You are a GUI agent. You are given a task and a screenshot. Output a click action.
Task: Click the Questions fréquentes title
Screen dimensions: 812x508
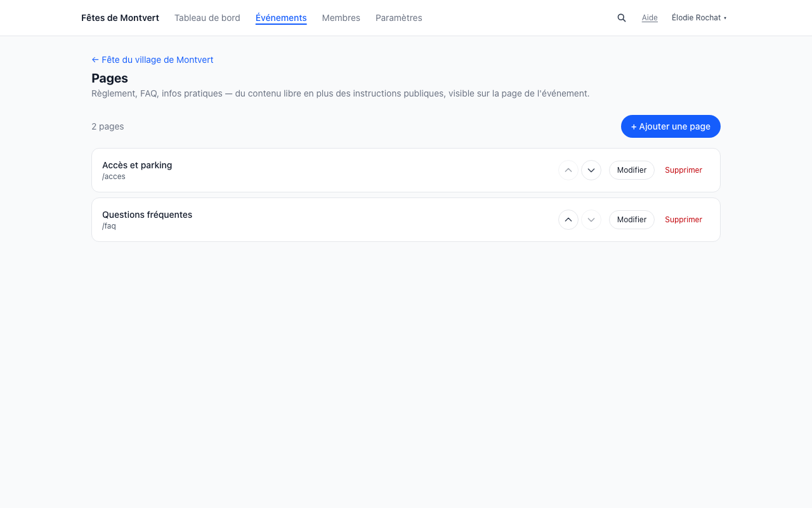click(x=147, y=215)
